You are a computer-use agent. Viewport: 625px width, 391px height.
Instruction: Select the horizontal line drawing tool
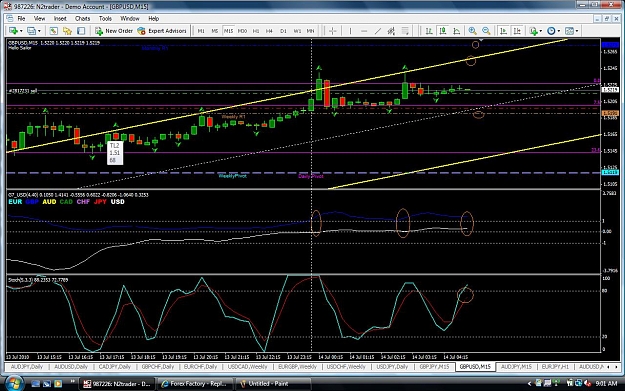[364, 31]
